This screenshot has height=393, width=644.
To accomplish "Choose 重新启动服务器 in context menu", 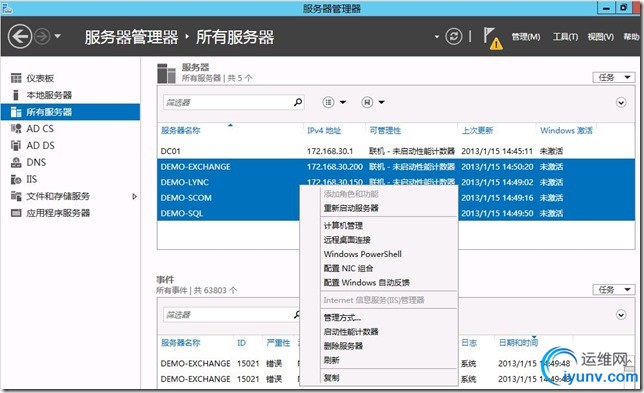I will click(351, 208).
